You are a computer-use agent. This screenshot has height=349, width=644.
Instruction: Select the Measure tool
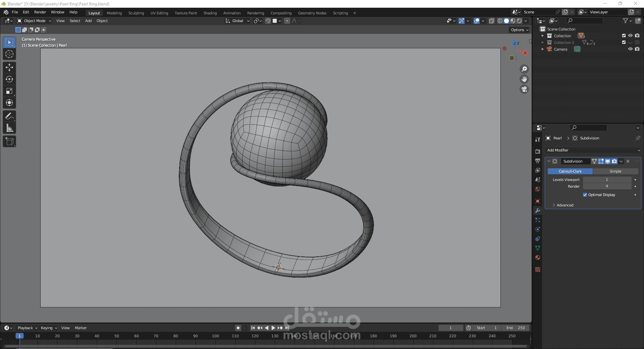[9, 128]
